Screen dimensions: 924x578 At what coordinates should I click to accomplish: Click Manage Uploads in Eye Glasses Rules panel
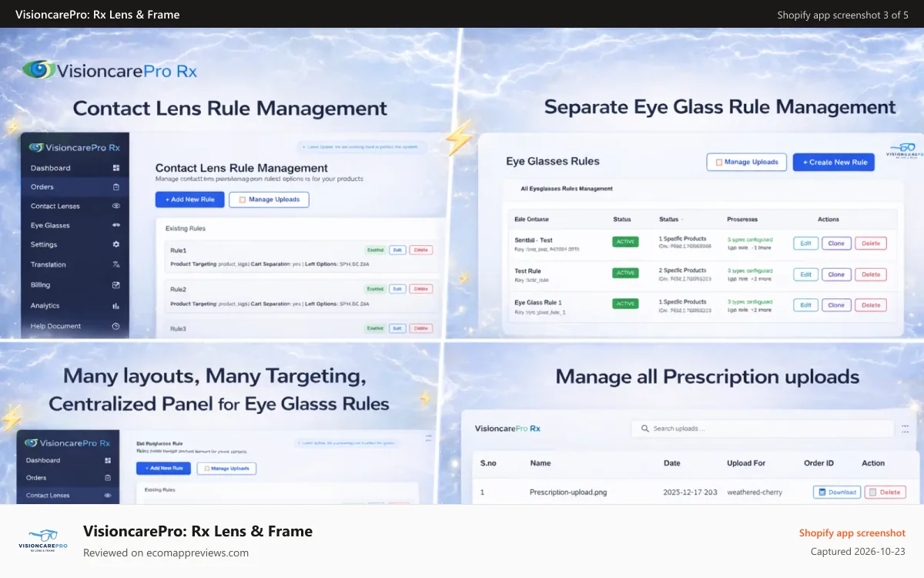pyautogui.click(x=747, y=162)
